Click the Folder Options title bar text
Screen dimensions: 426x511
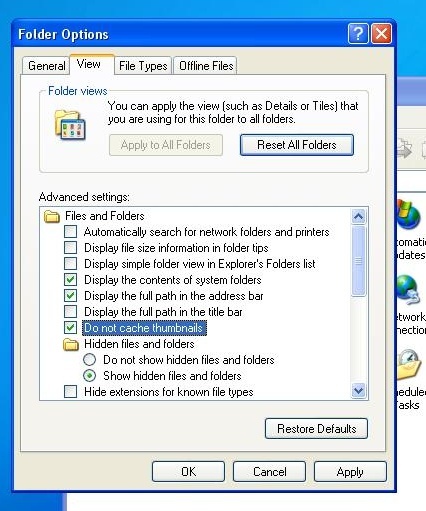coord(63,34)
